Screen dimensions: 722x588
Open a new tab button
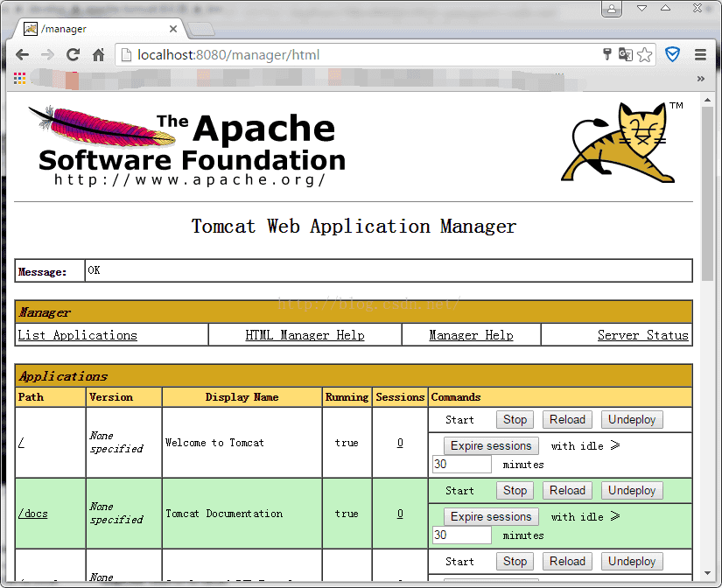[200, 29]
